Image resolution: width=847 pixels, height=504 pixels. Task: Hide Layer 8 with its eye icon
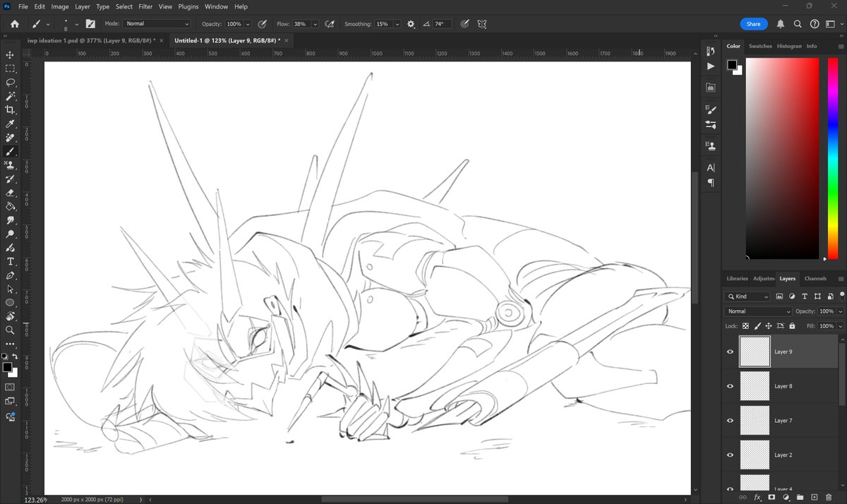731,386
